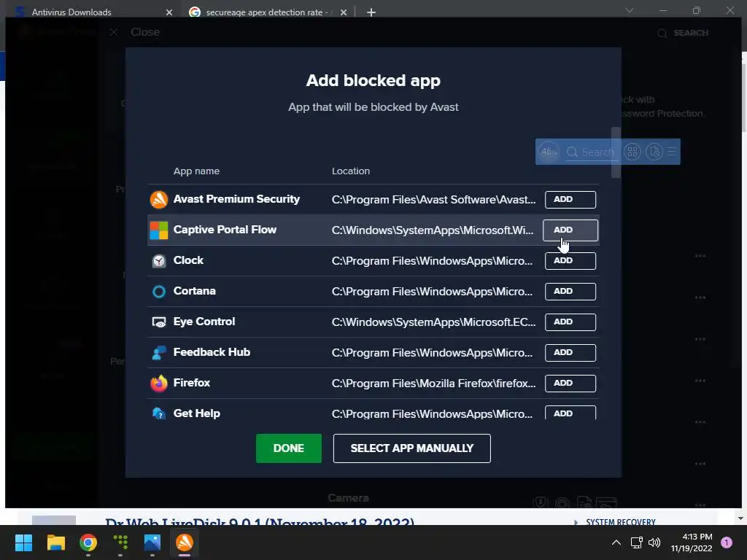
Task: Add Captive Portal Flow to blocked apps
Action: tap(570, 230)
